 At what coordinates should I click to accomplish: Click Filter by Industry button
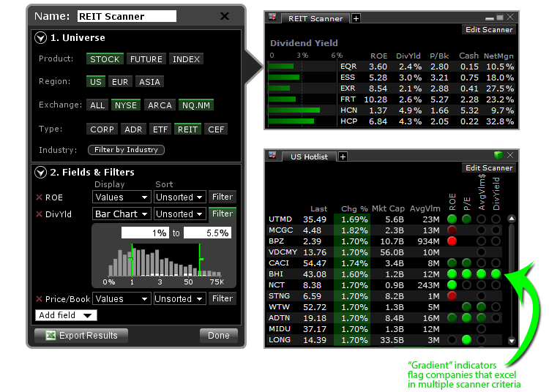click(126, 150)
